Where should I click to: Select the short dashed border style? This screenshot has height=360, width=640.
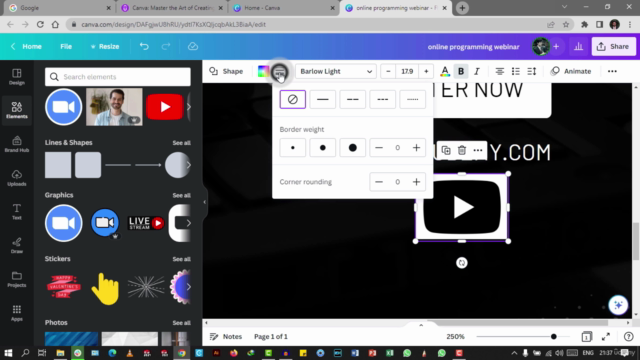pos(382,99)
